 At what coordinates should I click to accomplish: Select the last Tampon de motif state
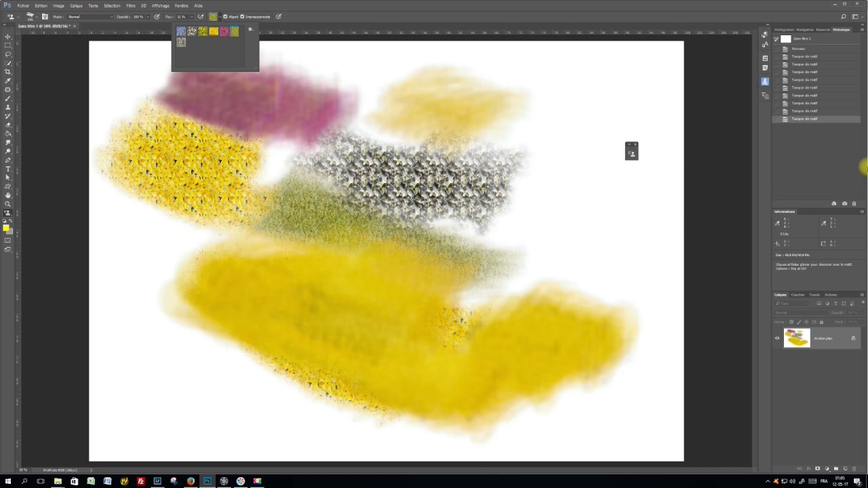(816, 119)
